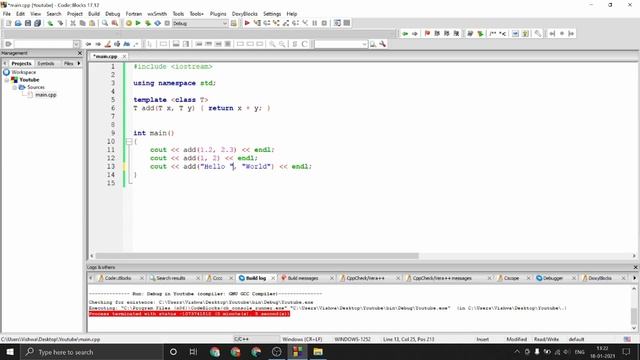This screenshot has width=640, height=360.
Task: Show more log tabs with right arrow
Action: point(634,278)
